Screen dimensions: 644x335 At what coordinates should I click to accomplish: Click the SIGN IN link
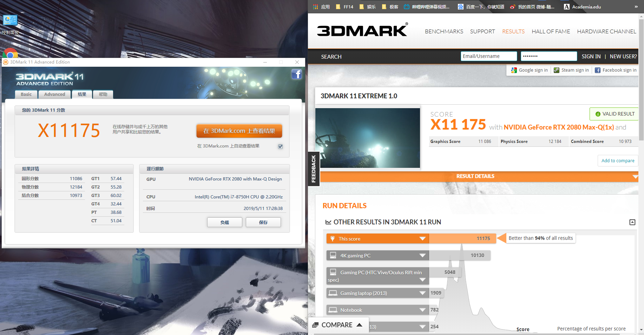[591, 57]
